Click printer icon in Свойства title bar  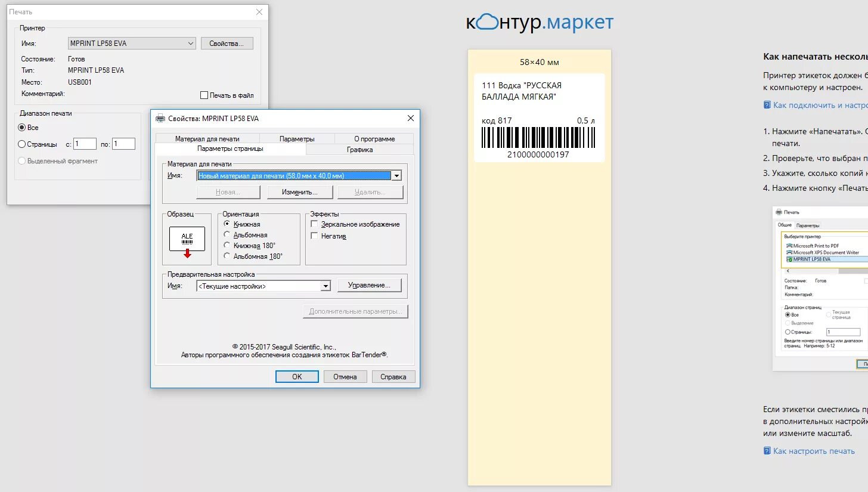[x=160, y=118]
